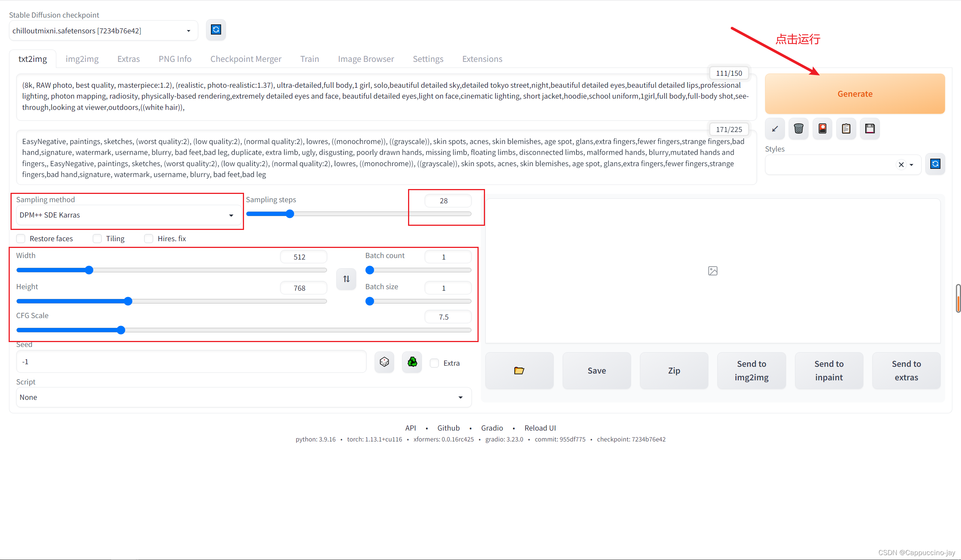
Task: Click the Seed input field showing -1
Action: pos(191,362)
